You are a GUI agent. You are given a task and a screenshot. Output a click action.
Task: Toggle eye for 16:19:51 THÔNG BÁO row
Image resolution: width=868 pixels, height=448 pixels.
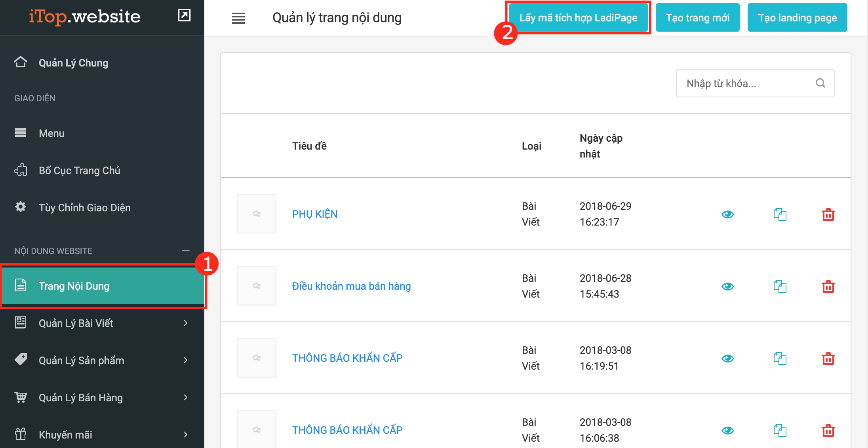click(727, 359)
